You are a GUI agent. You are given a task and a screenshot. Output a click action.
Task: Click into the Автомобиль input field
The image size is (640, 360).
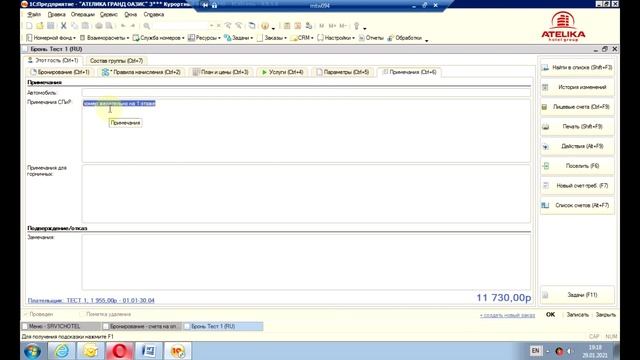(x=306, y=93)
